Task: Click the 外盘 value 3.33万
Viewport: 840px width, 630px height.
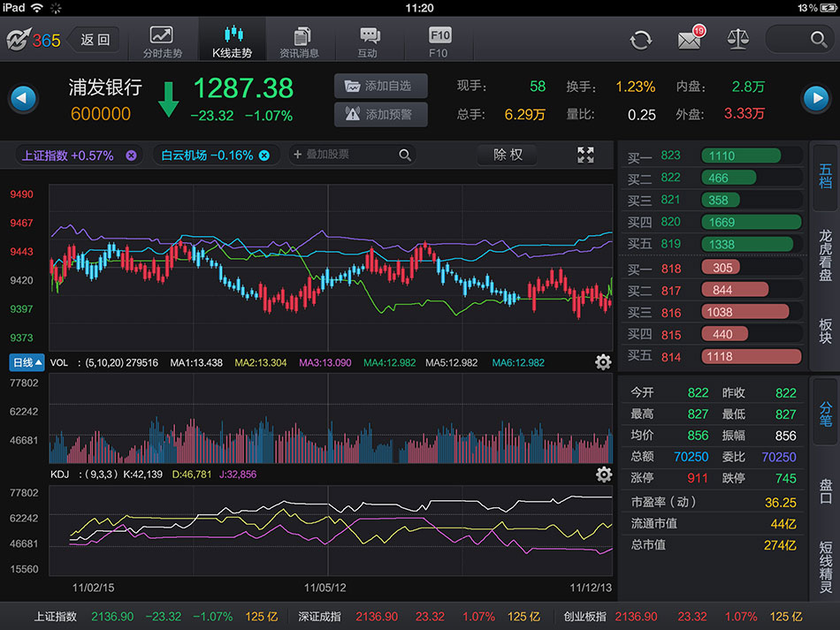Action: click(x=745, y=113)
